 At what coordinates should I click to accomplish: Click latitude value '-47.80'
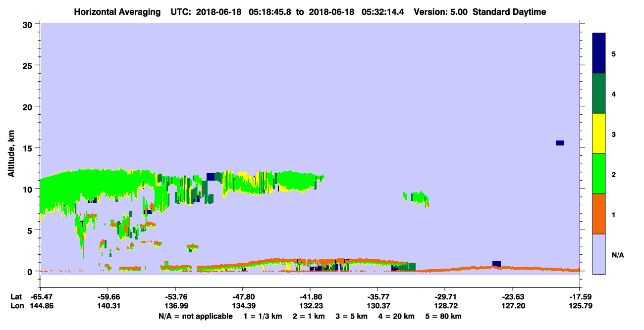point(243,297)
